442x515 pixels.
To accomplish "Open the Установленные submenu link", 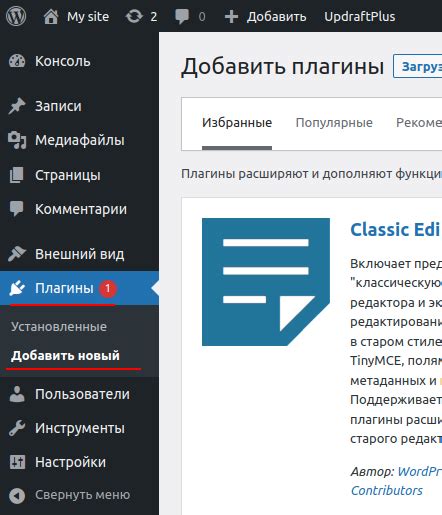I will pyautogui.click(x=59, y=327).
